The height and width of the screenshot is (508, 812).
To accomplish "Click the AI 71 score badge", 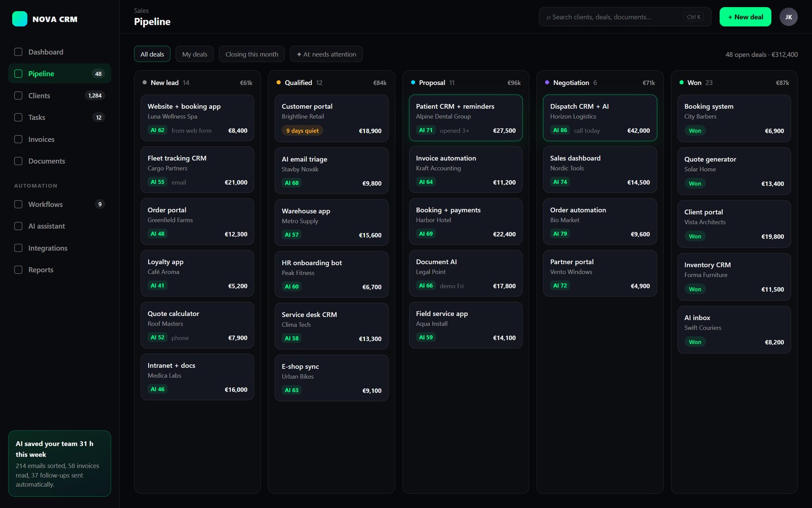I will tap(426, 131).
